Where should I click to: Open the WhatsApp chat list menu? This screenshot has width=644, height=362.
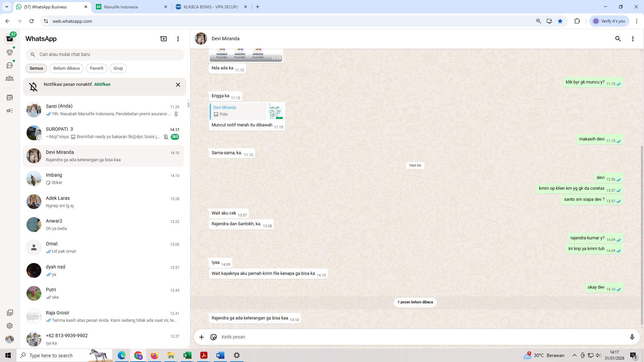[178, 39]
